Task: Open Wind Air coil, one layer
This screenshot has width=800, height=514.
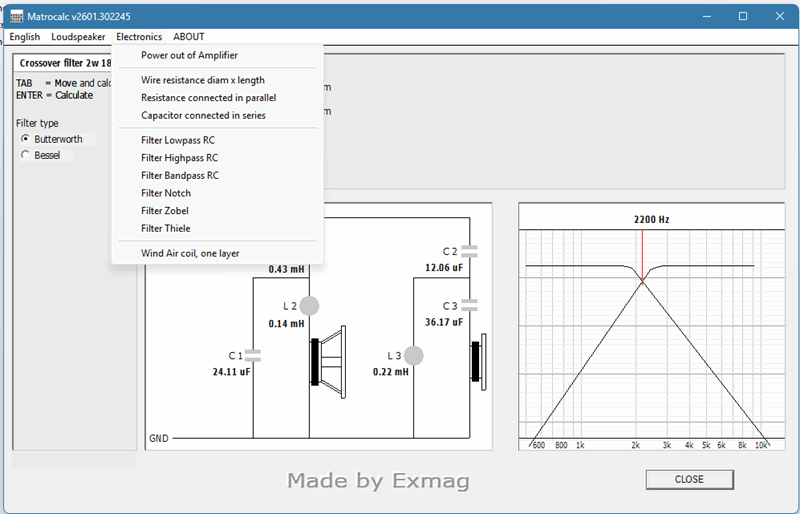Action: (x=190, y=253)
